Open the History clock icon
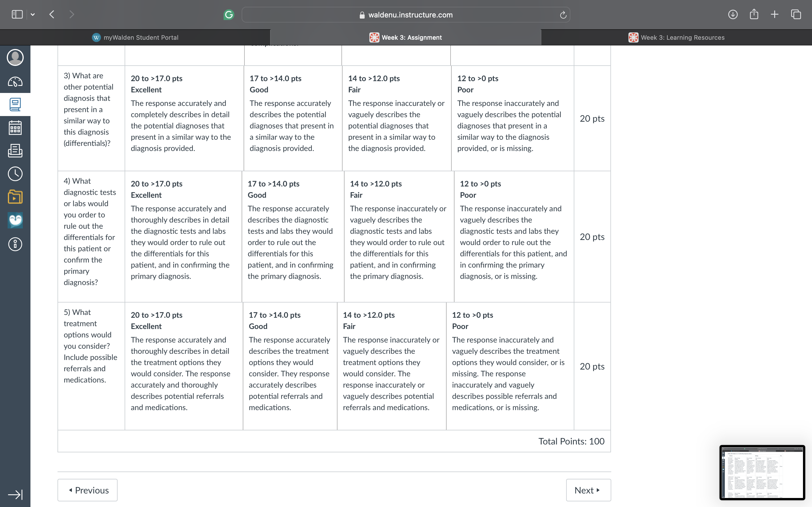This screenshot has width=812, height=507. pos(15,174)
